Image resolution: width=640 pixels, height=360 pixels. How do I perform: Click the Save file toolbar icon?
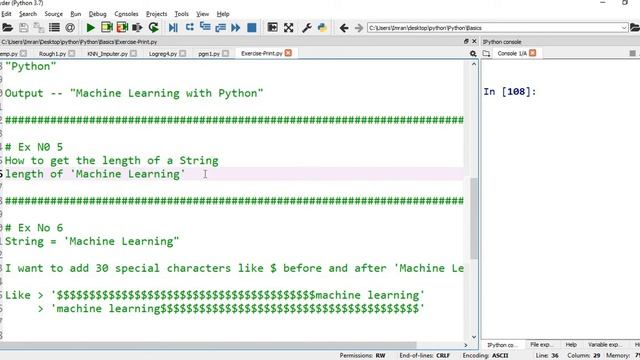tap(24, 28)
